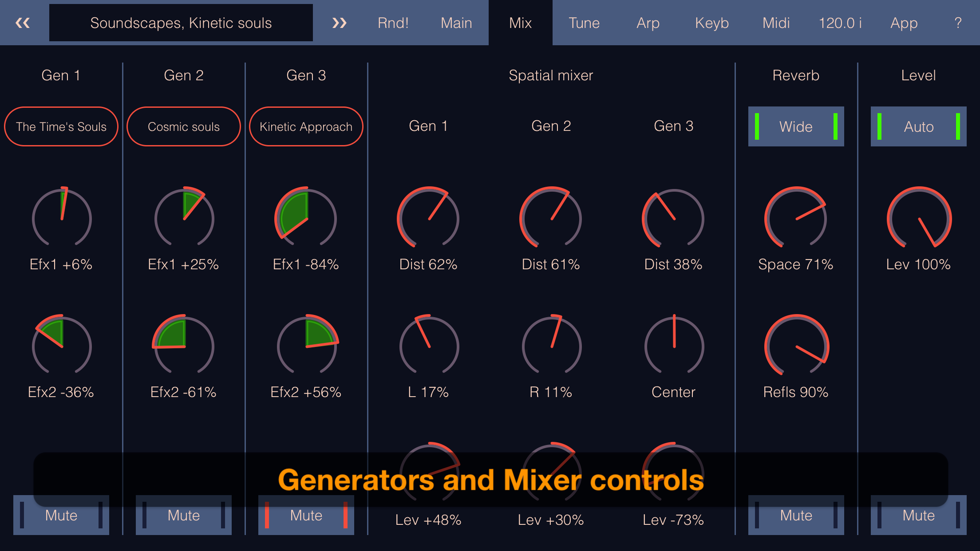
Task: Toggle Wide mode in the Reverb section
Action: (796, 126)
